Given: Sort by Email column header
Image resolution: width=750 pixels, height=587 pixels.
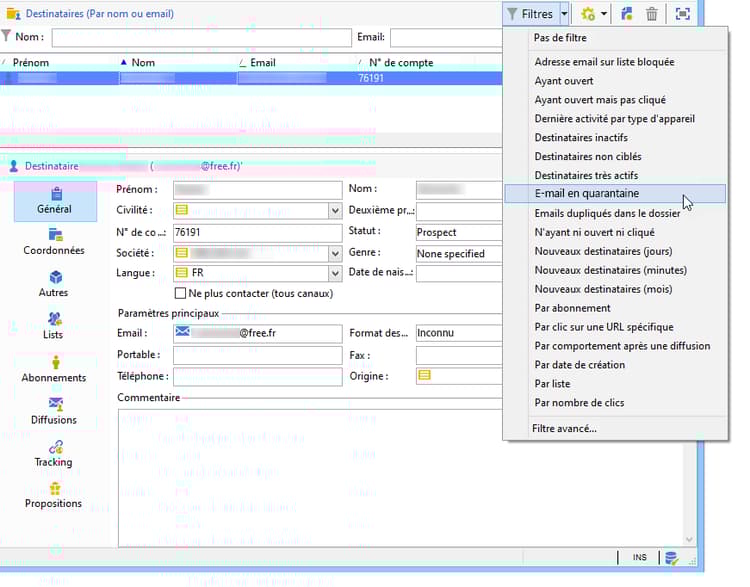Looking at the screenshot, I should click(x=263, y=63).
